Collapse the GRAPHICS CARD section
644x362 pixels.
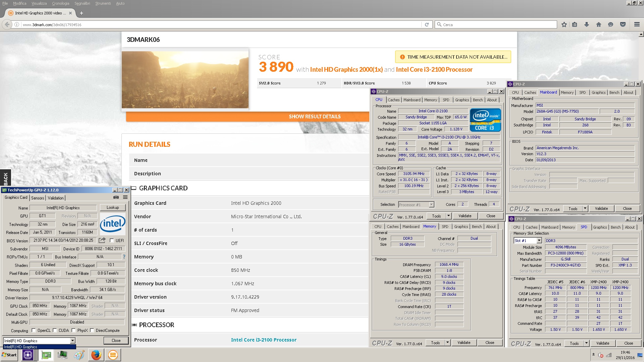[133, 188]
